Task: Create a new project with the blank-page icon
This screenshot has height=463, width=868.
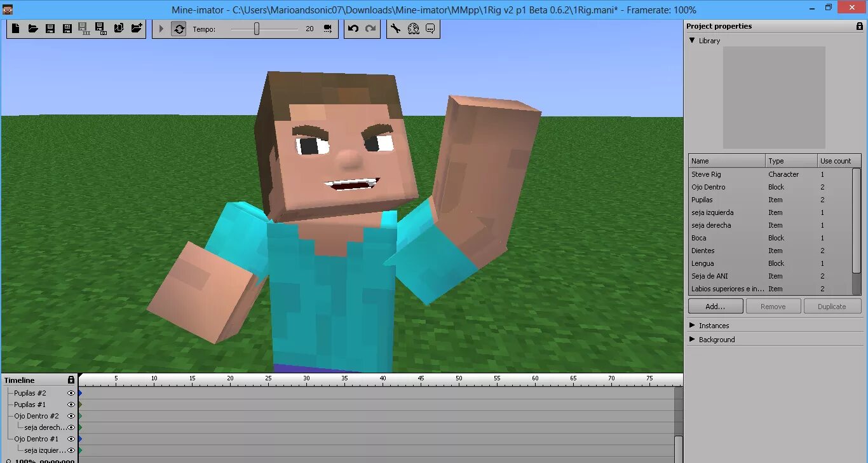Action: (x=16, y=29)
